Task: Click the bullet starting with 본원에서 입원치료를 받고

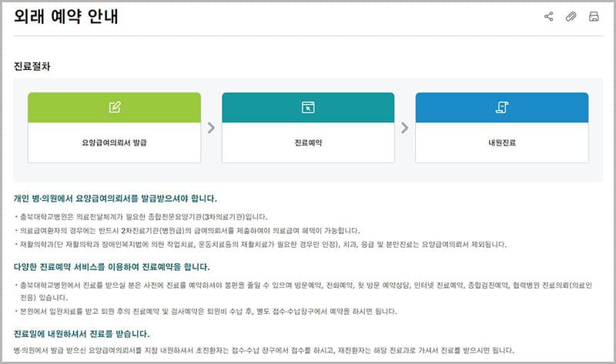Action: [208, 312]
